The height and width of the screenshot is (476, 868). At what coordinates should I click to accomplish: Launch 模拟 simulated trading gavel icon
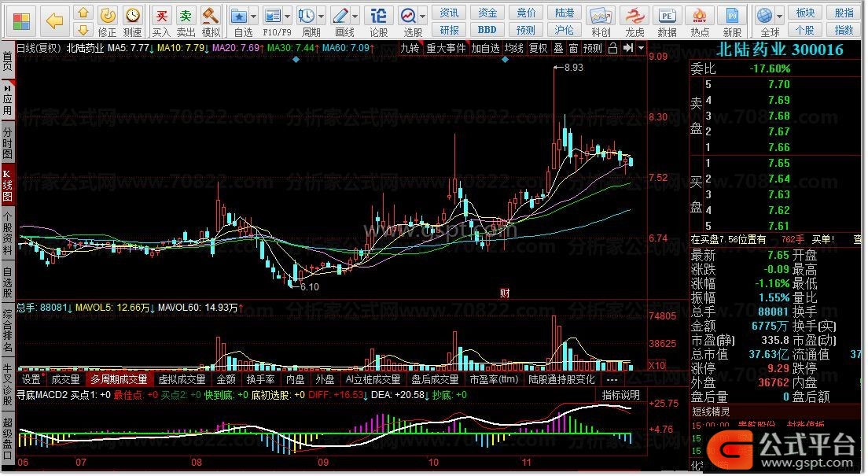[x=211, y=21]
